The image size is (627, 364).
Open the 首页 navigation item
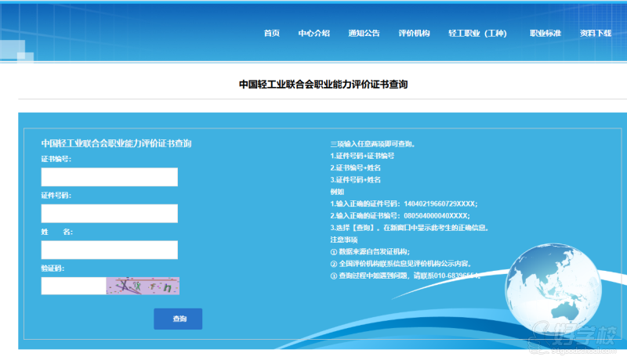tap(271, 33)
